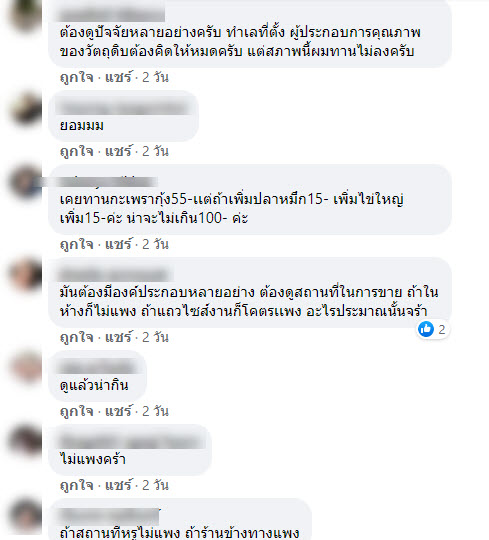
Task: Like the comment about สถานที่ในการขาย
Action: tap(76, 337)
